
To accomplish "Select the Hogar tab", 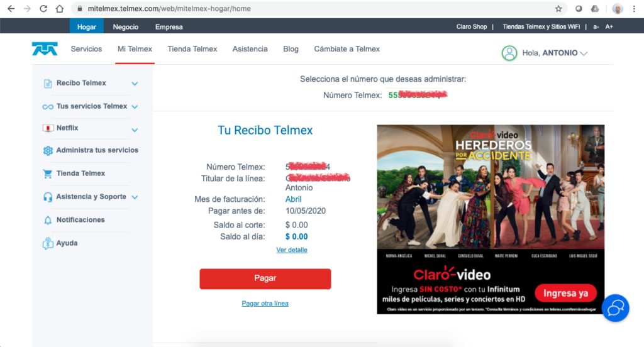I will coord(87,26).
